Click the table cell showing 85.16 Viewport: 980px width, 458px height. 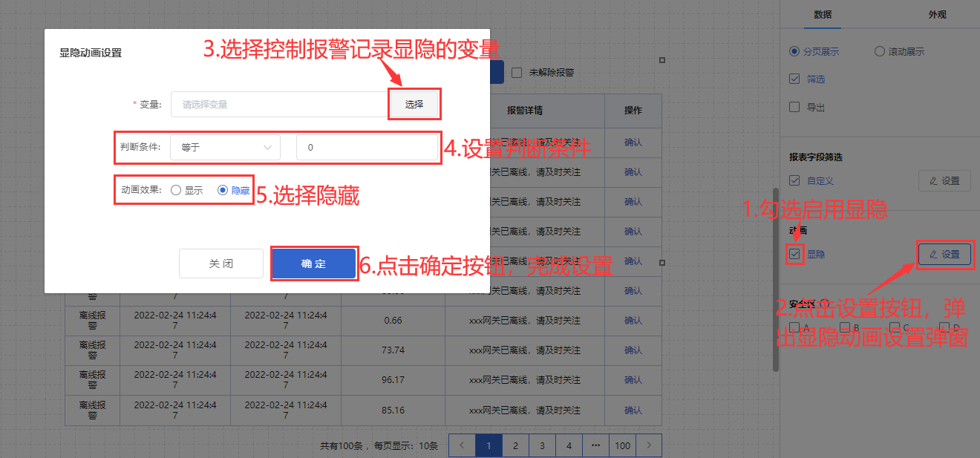[393, 410]
